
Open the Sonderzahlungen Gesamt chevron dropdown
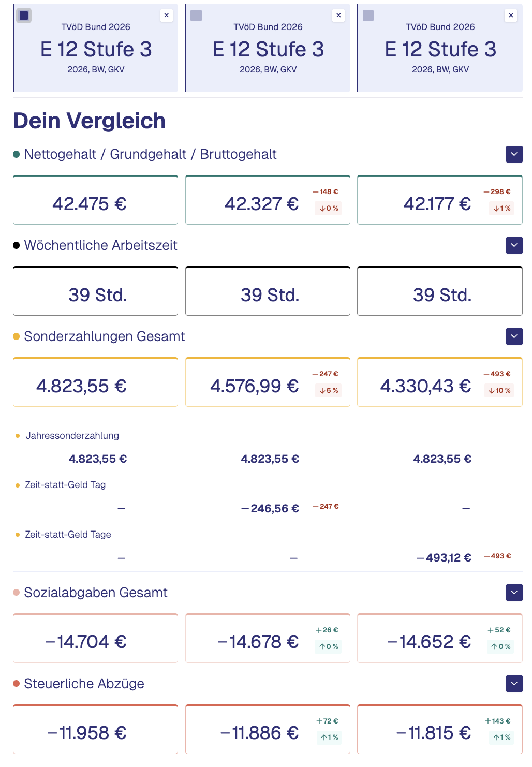[513, 336]
